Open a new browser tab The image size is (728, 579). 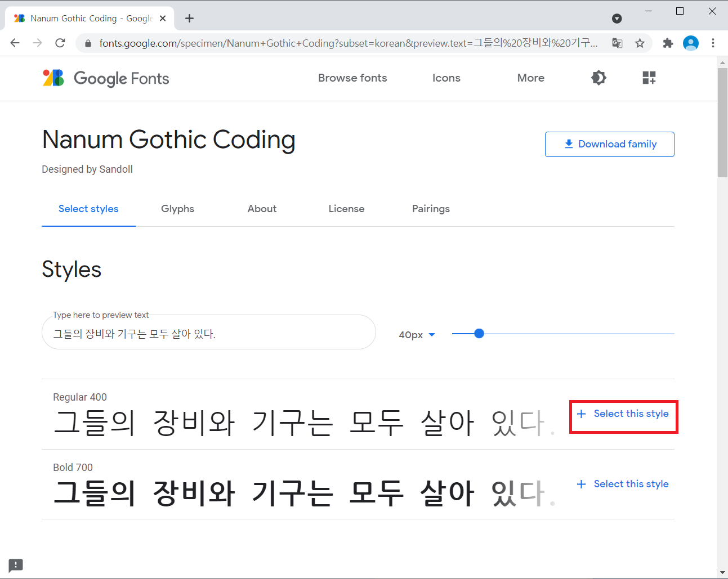tap(189, 19)
